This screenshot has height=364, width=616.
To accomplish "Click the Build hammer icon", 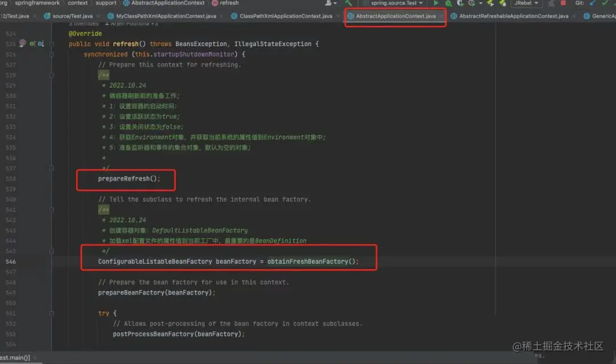I will coord(348,3).
